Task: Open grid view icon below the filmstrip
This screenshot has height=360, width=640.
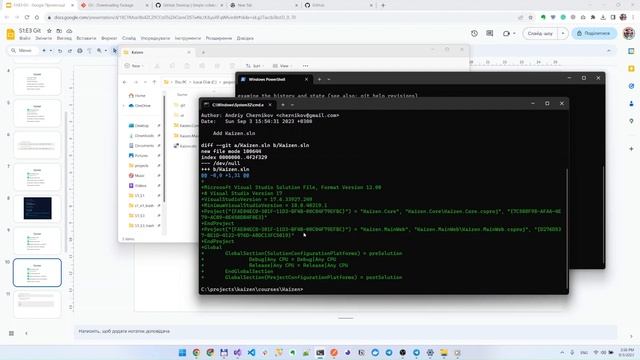Action: [11, 333]
